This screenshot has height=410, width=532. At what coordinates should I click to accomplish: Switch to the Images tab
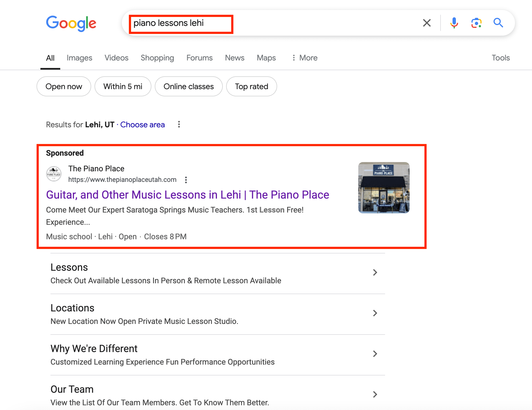tap(79, 58)
